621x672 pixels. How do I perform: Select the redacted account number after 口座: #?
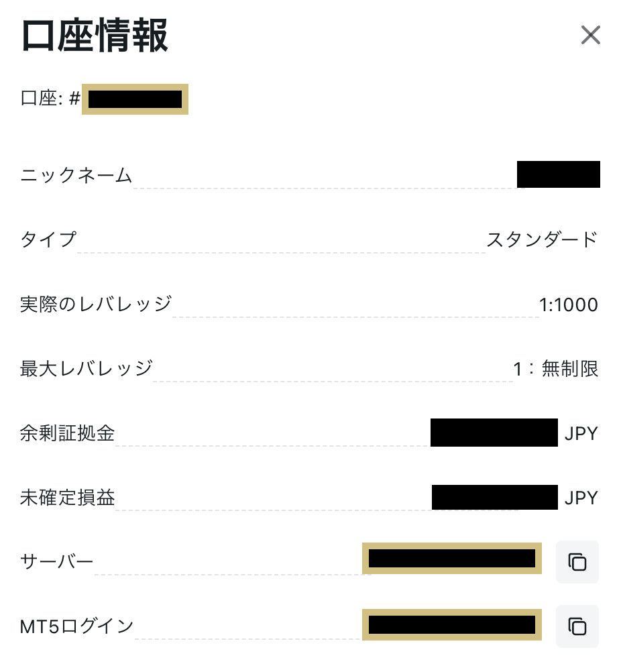pyautogui.click(x=135, y=99)
